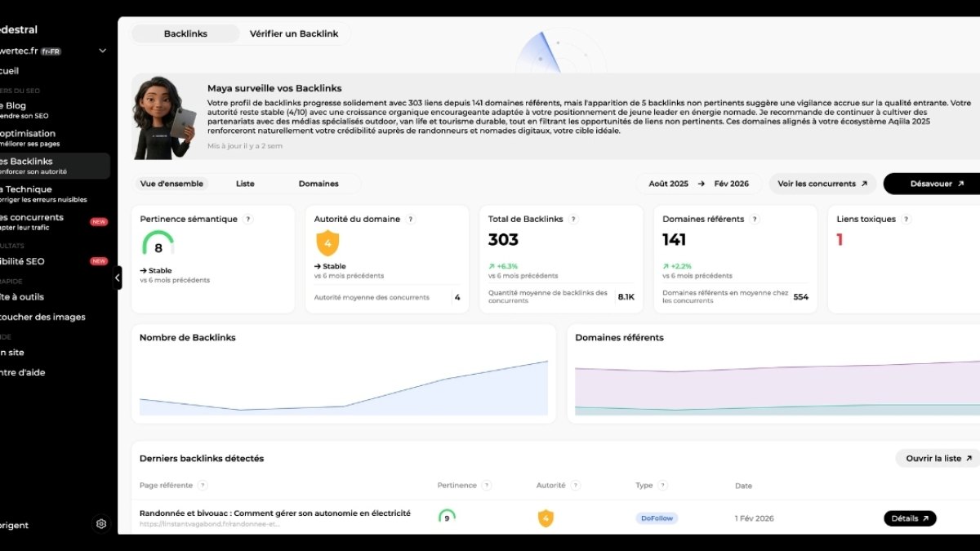The height and width of the screenshot is (551, 980).
Task: Open retoucher des images sidebar item
Action: coord(42,317)
